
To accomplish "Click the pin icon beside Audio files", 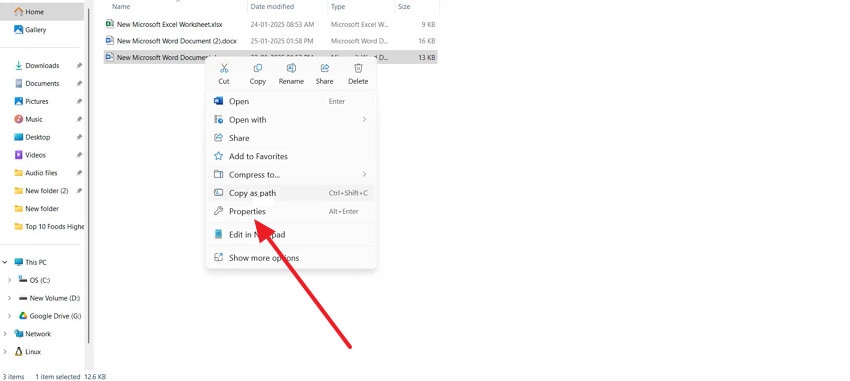I will 79,173.
